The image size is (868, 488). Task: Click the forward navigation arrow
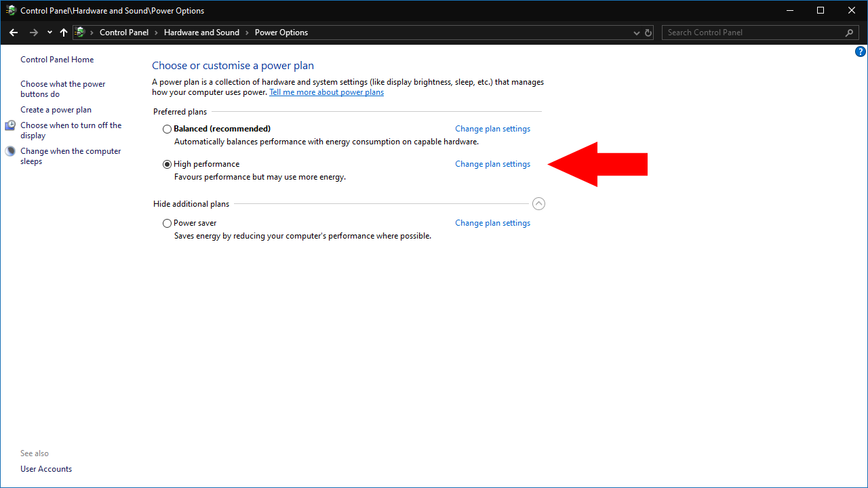[34, 33]
